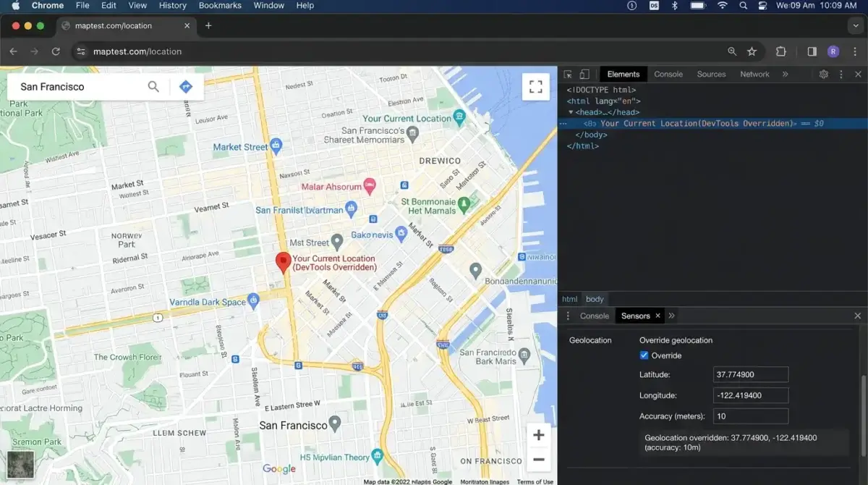Viewport: 868px width, 485px height.
Task: Open the Chrome profile avatar
Action: (x=833, y=51)
